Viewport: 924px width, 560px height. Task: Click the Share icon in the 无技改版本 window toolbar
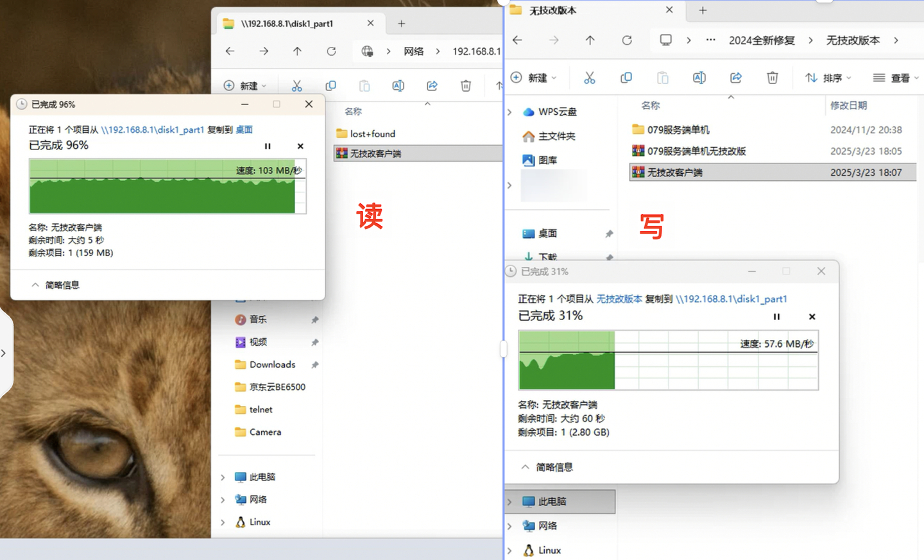click(735, 78)
